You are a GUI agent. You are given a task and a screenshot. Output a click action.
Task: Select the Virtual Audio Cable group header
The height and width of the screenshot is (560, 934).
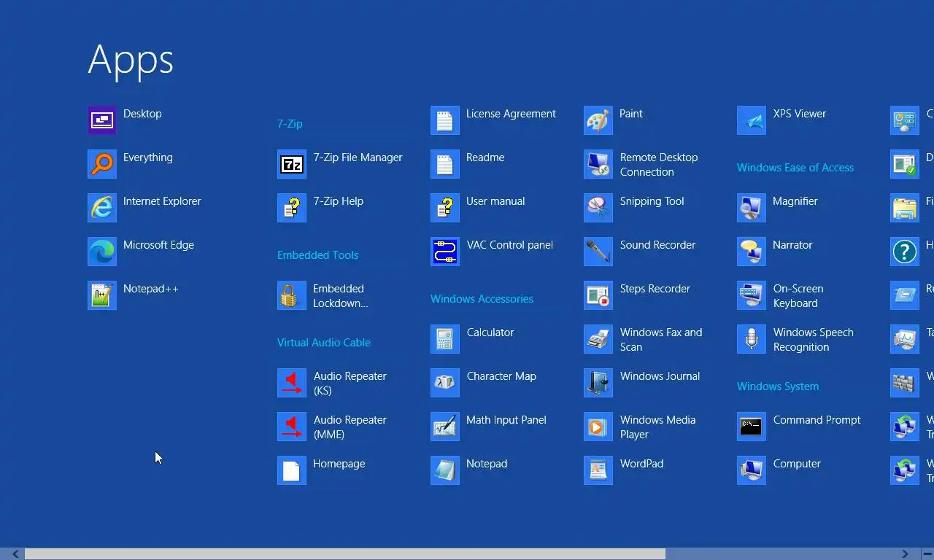(x=323, y=343)
